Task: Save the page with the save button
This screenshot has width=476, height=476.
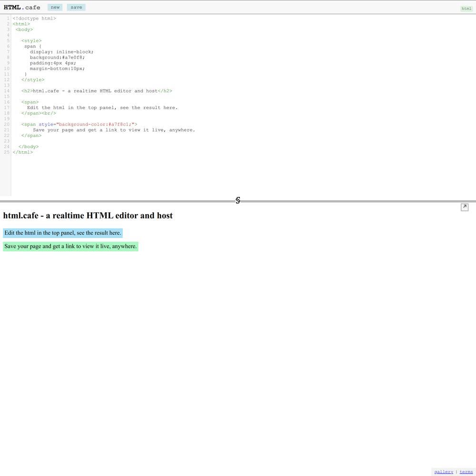Action: click(x=76, y=7)
